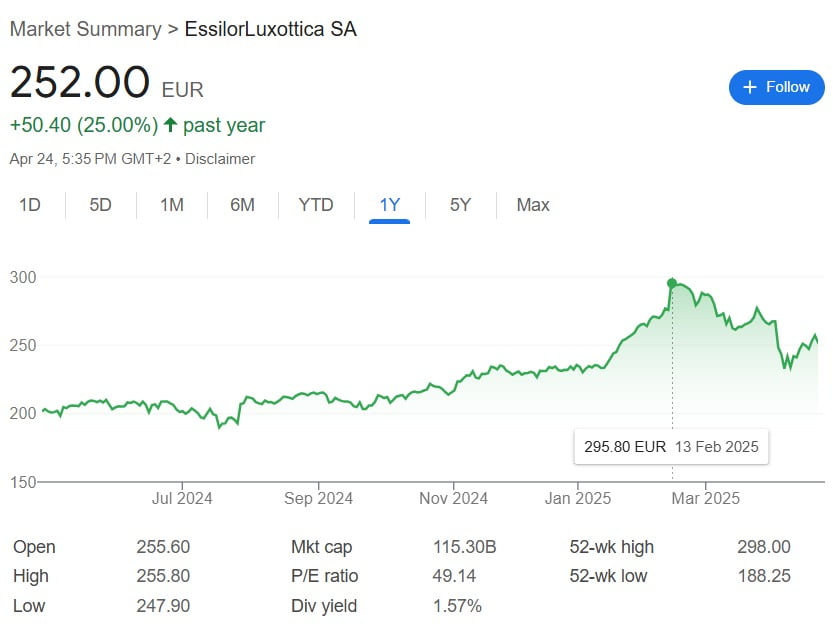
Task: Click the blue Follow button
Action: (776, 87)
